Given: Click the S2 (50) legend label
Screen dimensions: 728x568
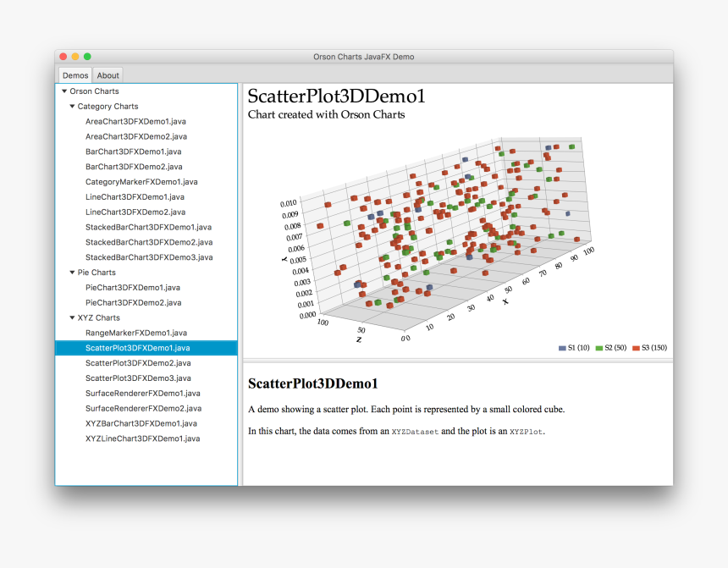Looking at the screenshot, I should [615, 347].
